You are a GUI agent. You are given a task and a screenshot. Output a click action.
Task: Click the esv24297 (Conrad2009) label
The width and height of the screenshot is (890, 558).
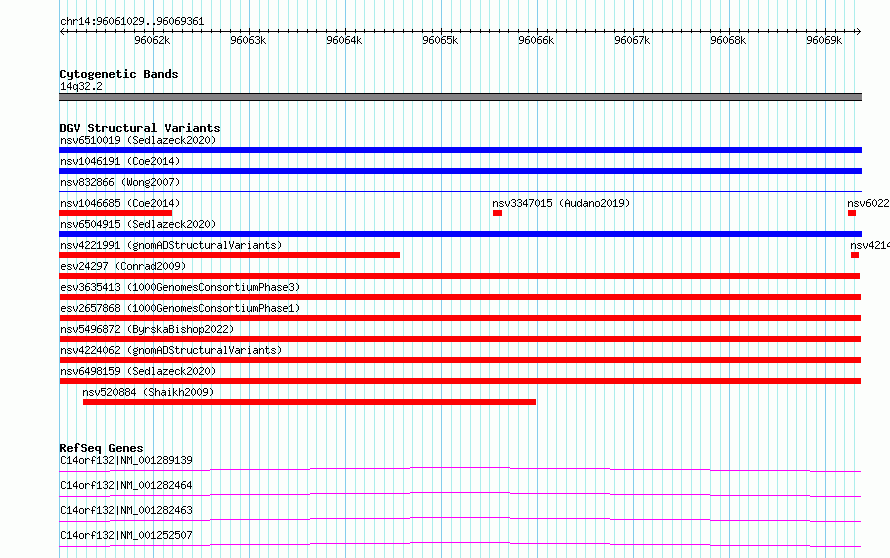123,266
